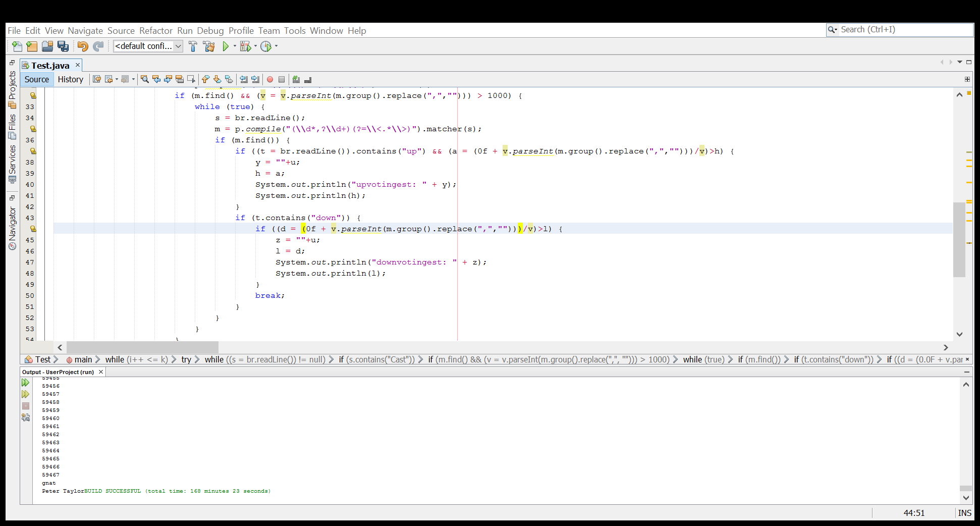Close the Test.java tab
Screen dimensions: 980x526
pos(78,65)
